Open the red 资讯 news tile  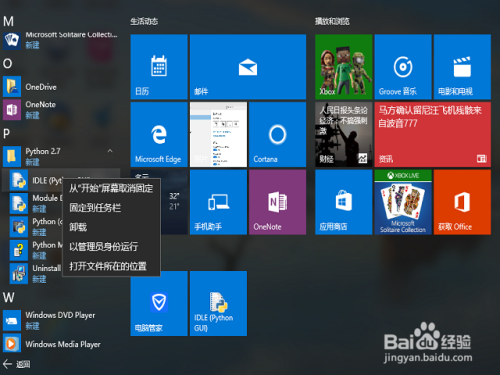click(433, 134)
